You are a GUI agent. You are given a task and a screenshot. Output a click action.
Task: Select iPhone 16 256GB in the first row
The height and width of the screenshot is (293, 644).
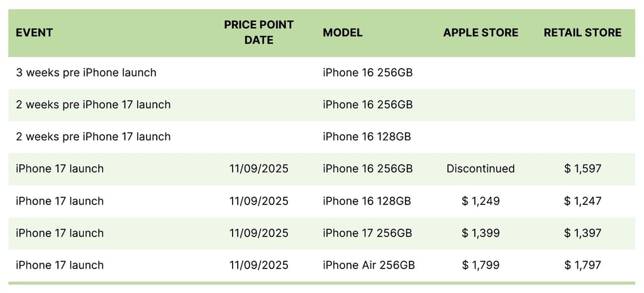click(x=367, y=73)
